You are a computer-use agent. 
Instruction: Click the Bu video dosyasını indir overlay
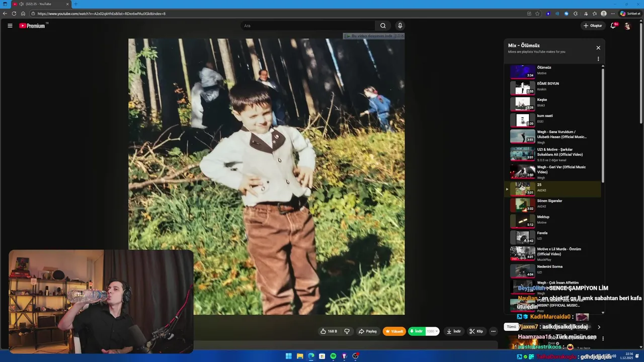tap(373, 36)
